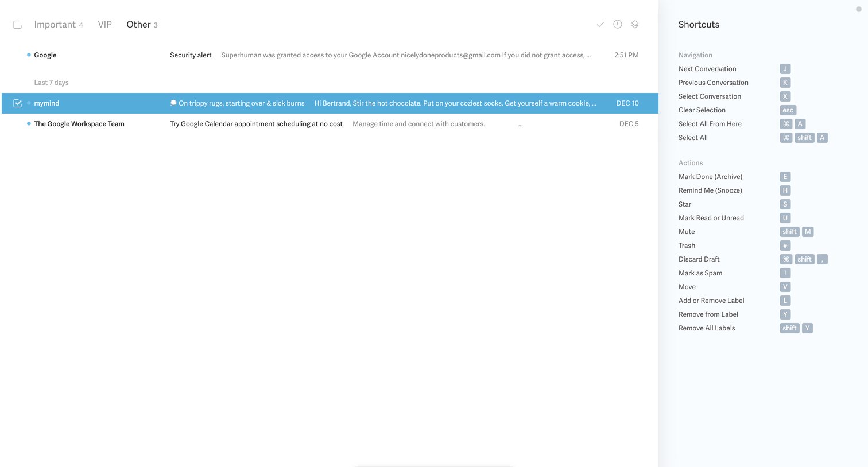Click the Discard Draft action
This screenshot has height=467, width=868.
pos(699,259)
